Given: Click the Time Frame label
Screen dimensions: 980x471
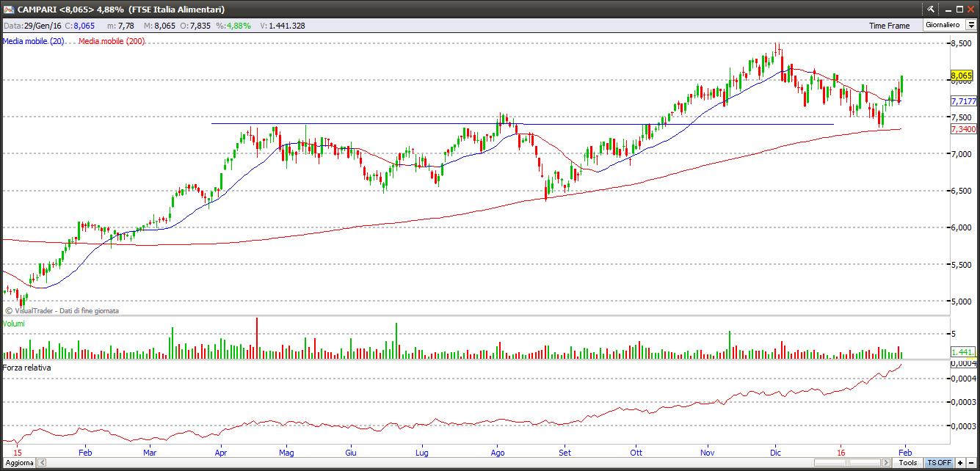Looking at the screenshot, I should pyautogui.click(x=889, y=26).
